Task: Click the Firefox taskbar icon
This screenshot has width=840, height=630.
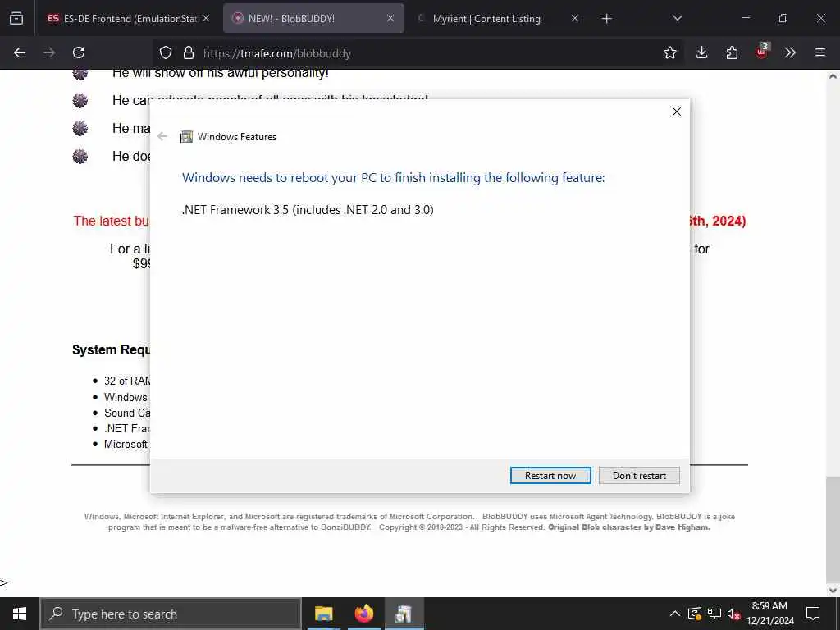Action: (363, 614)
